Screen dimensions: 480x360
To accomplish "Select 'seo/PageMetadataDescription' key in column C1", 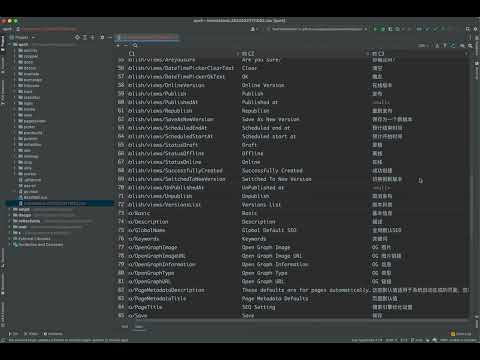I will 166,290.
